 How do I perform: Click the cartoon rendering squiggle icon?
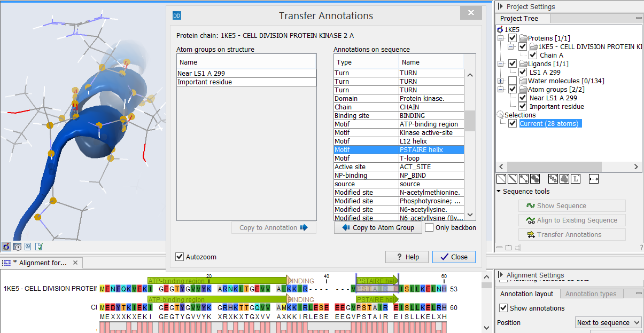pos(553,178)
